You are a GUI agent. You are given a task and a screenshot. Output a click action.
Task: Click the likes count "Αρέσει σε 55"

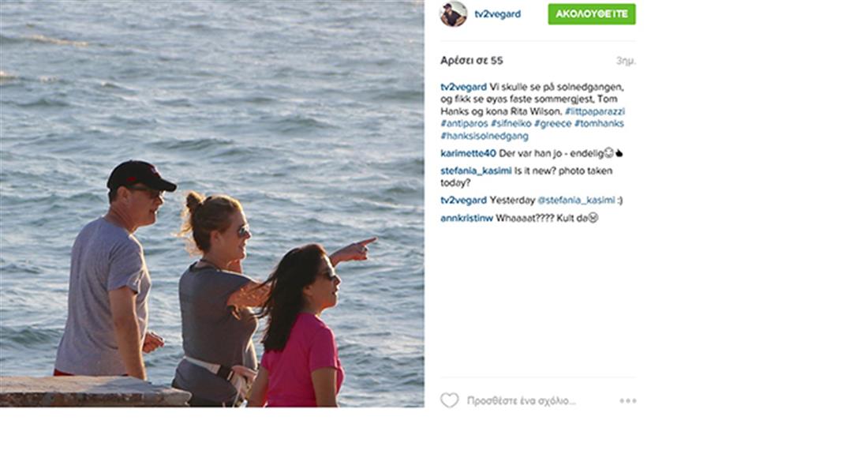coord(472,60)
